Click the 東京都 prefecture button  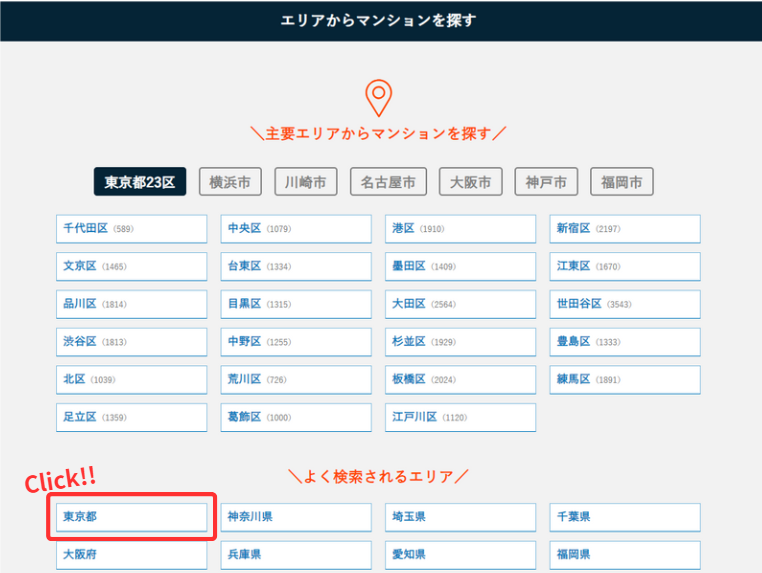tap(132, 517)
